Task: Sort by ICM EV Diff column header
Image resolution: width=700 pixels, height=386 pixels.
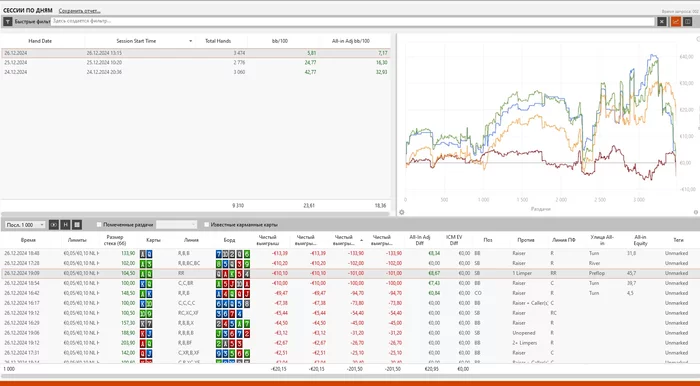Action: [x=454, y=240]
